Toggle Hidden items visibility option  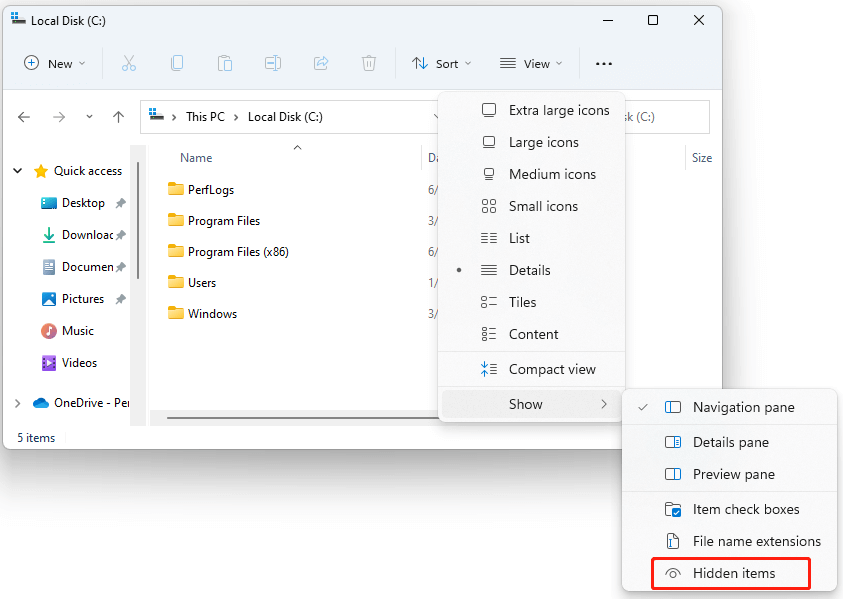point(733,573)
